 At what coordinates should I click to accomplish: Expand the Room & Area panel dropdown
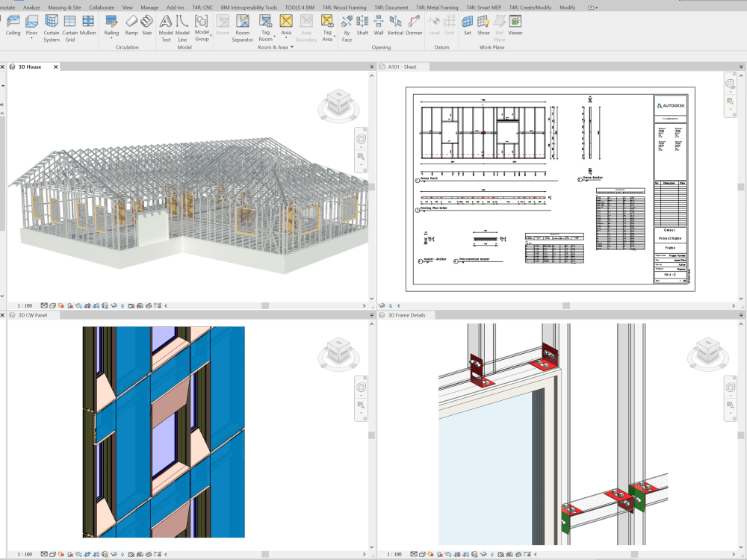(x=291, y=47)
